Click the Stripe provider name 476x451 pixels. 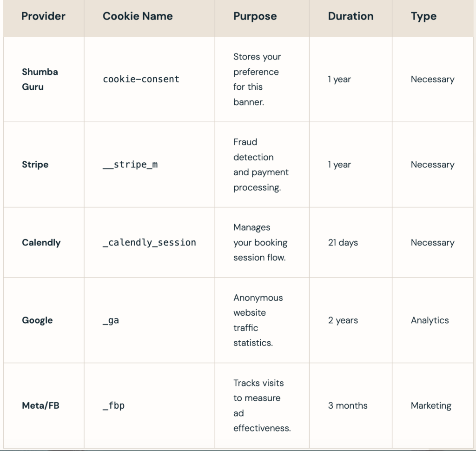pyautogui.click(x=35, y=165)
